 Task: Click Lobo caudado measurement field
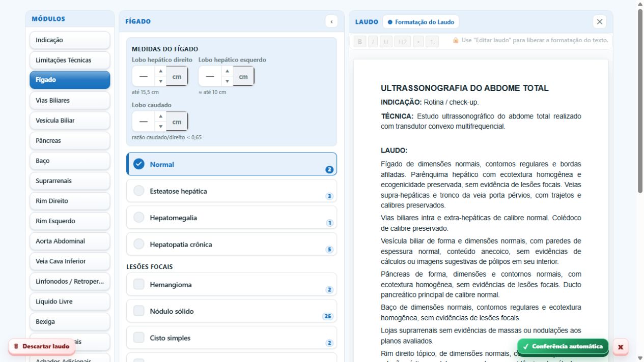(x=144, y=122)
